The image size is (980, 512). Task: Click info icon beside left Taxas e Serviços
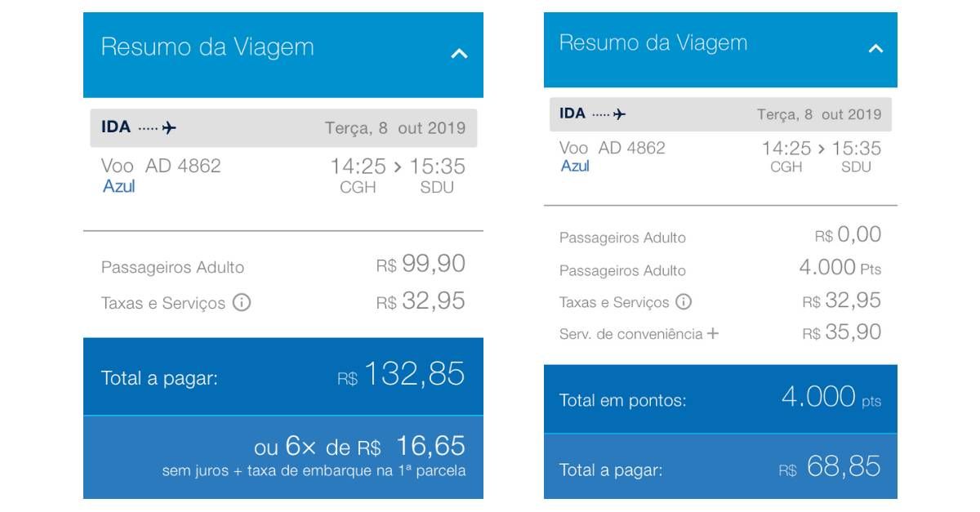click(x=242, y=302)
